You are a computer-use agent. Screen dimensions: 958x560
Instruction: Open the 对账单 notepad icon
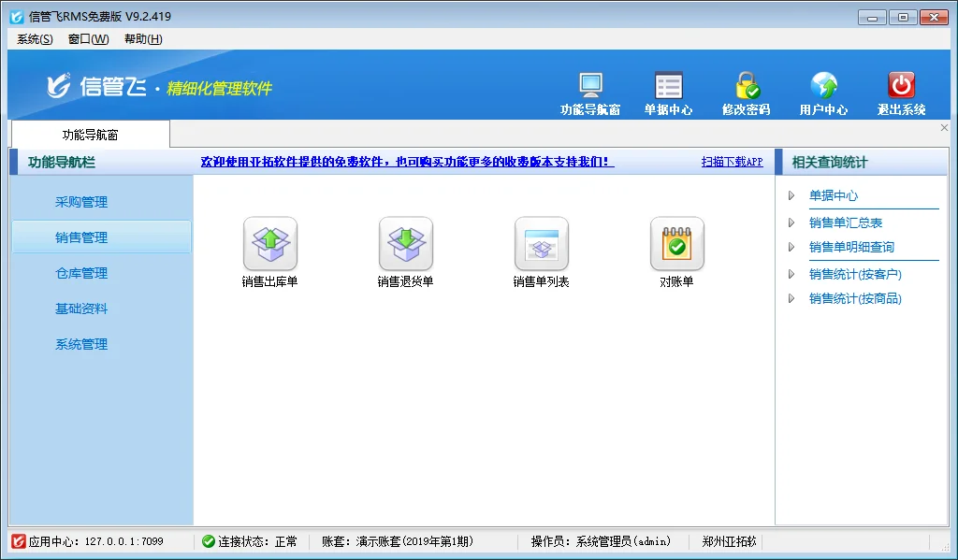(677, 244)
